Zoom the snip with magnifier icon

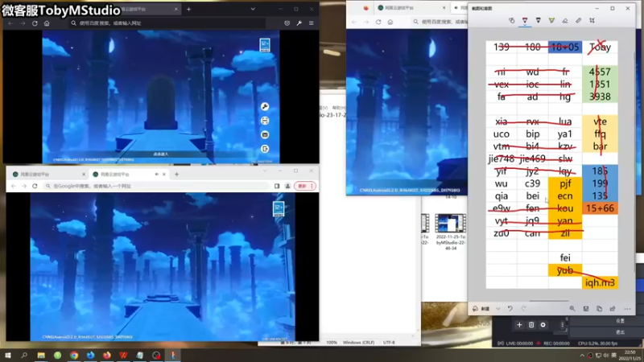tap(572, 309)
